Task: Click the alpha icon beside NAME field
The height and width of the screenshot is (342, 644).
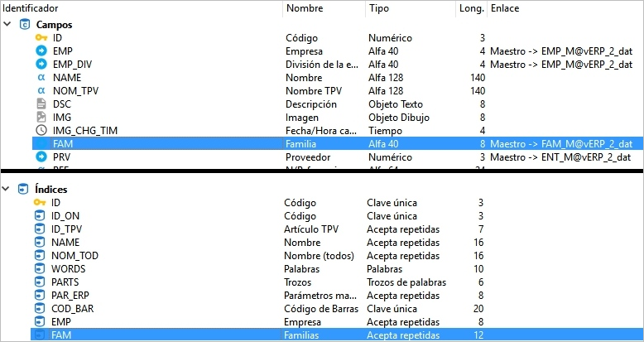Action: coord(41,78)
